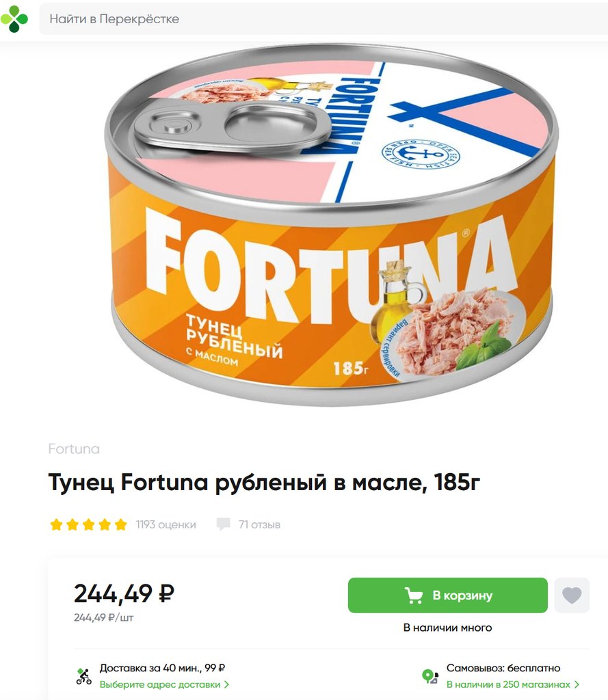Open the Fortuna tuna can product image
Screen dimensions: 608x700
[332, 224]
